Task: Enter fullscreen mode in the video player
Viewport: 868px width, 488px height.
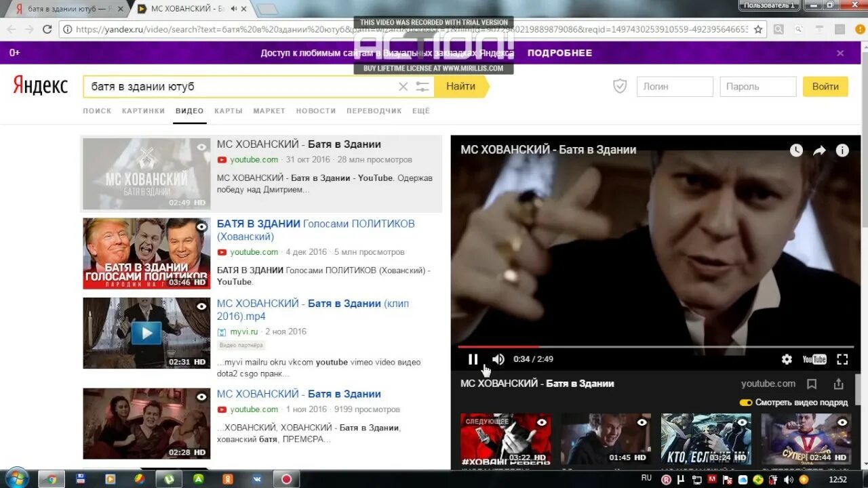Action: pos(842,359)
